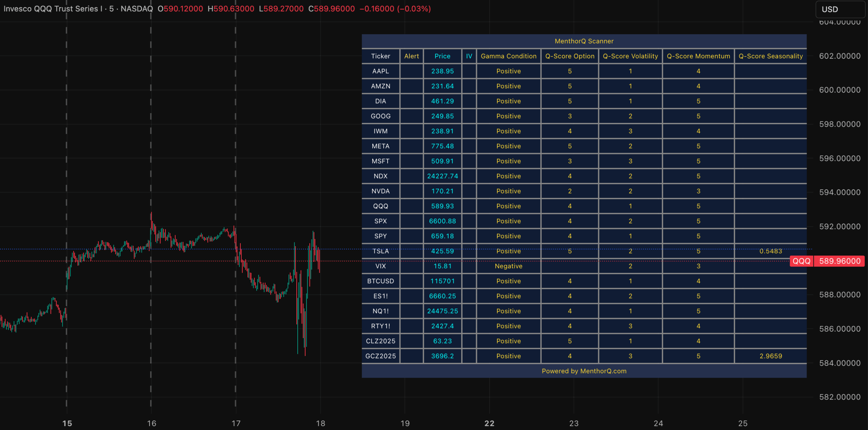This screenshot has height=430, width=868.
Task: Select the AAPL row in the scanner
Action: [380, 71]
